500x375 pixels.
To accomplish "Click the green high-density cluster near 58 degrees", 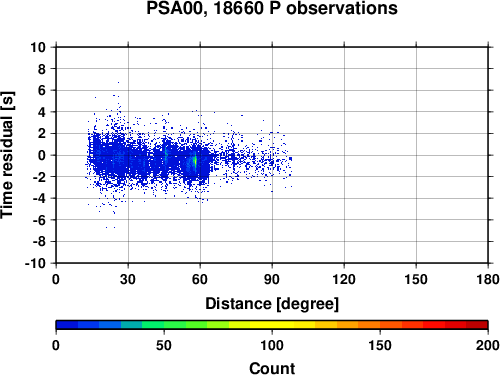I will click(x=195, y=162).
